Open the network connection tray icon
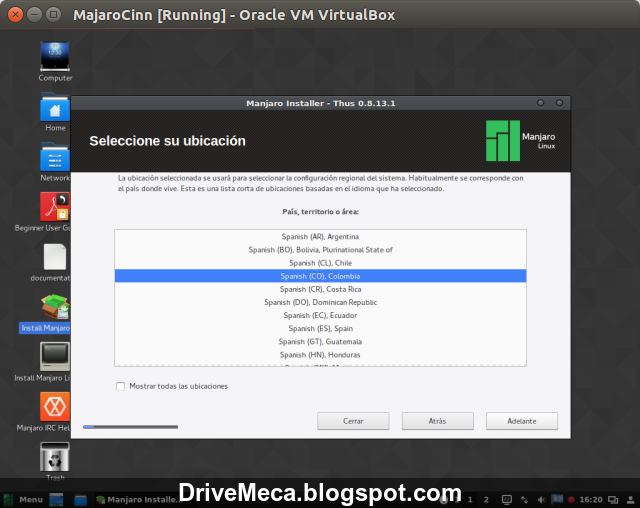This screenshot has height=508, width=640. (x=524, y=499)
